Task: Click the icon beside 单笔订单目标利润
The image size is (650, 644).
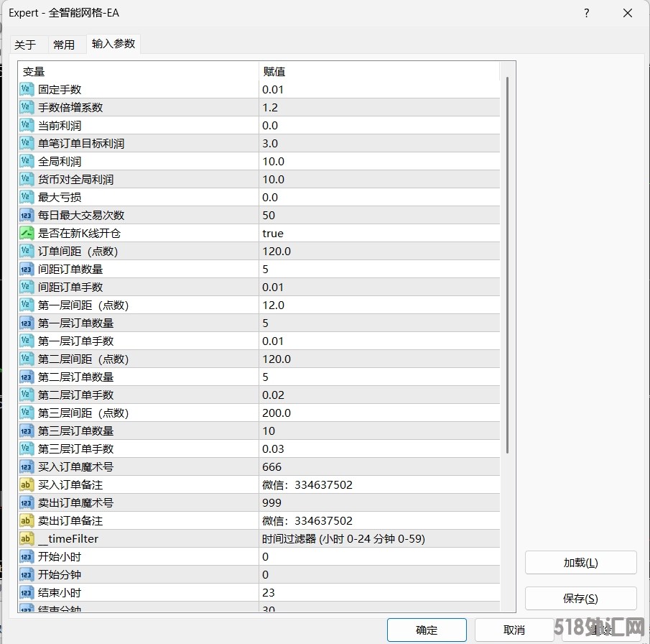Action: pyautogui.click(x=27, y=143)
